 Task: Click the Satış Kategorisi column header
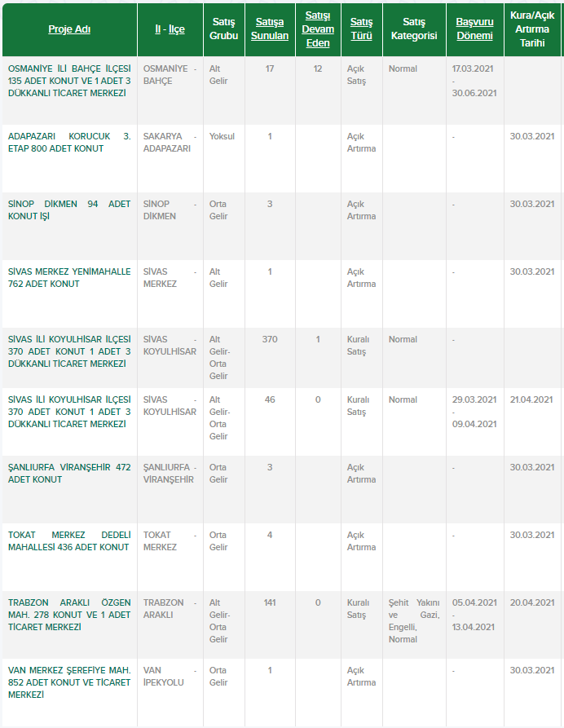click(413, 29)
